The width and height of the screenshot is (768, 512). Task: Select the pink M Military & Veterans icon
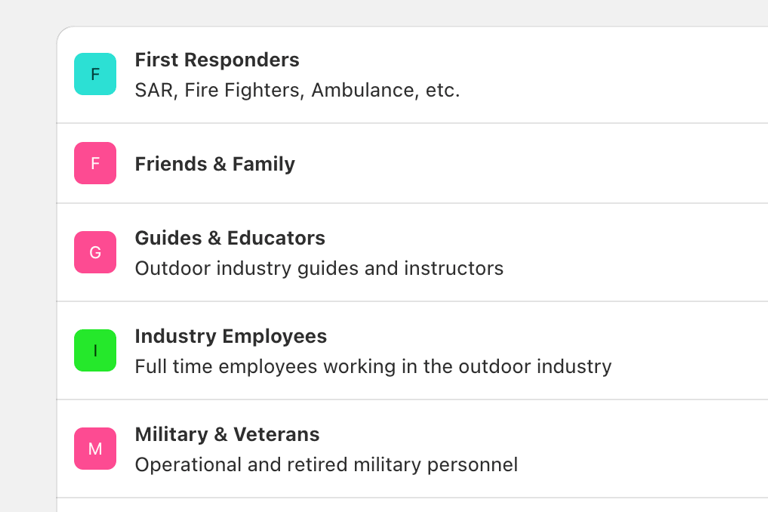(x=95, y=448)
